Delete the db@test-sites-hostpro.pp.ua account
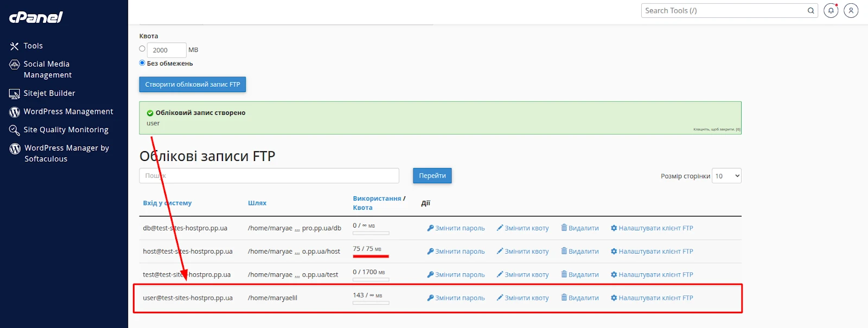 [x=580, y=228]
